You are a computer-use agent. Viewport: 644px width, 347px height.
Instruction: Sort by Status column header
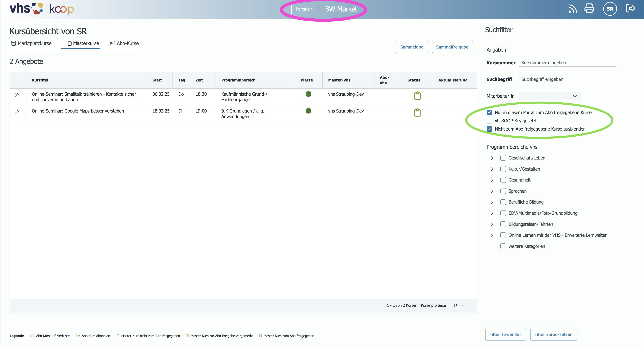tap(414, 80)
